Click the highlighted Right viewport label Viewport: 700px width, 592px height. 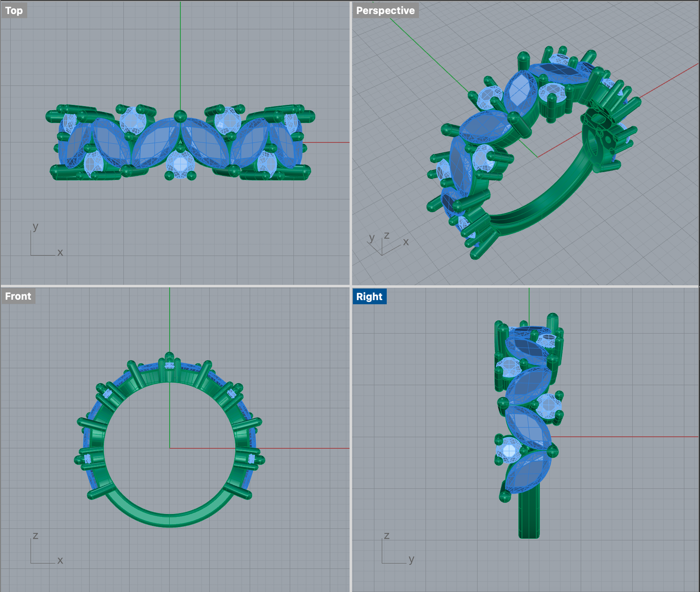369,297
